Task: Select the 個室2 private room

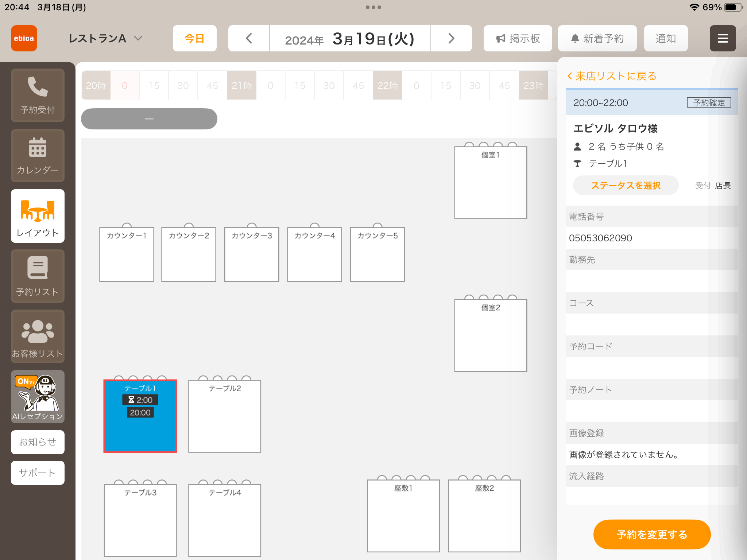Action: coord(491,335)
